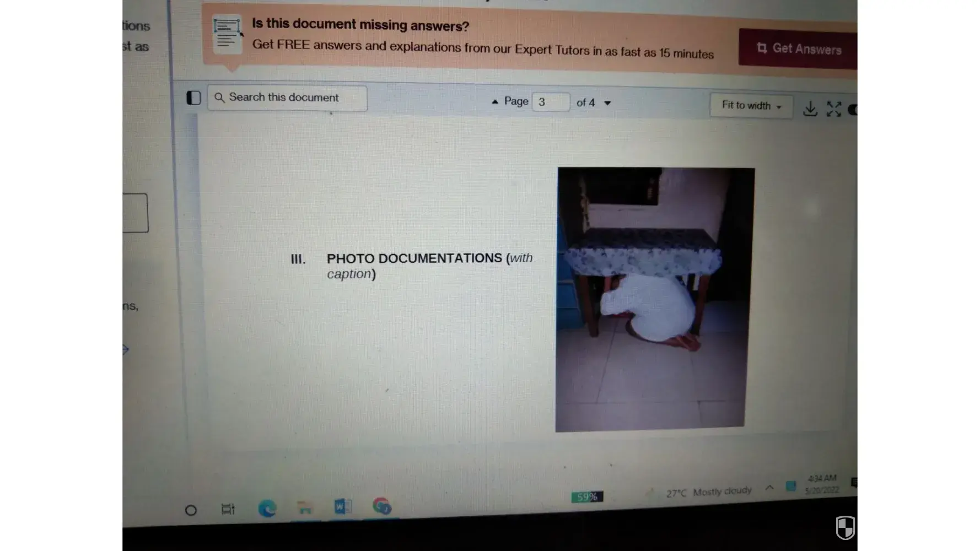Select the photo of person under table
This screenshot has width=980, height=551.
[x=655, y=299]
